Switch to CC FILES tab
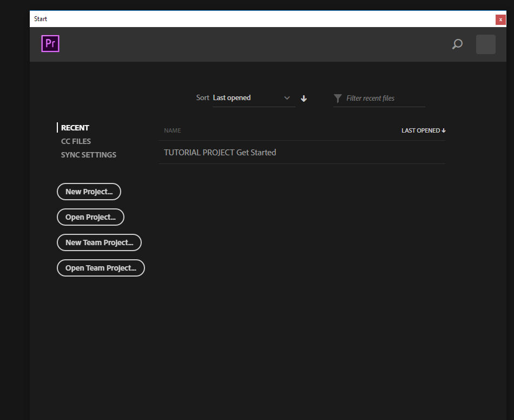The height and width of the screenshot is (420, 514). click(76, 141)
